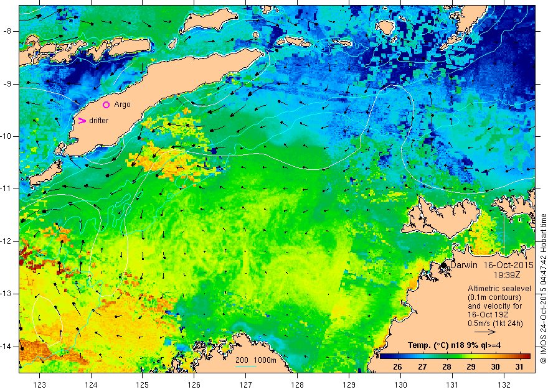Click latitude axis label -8

coord(7,31)
